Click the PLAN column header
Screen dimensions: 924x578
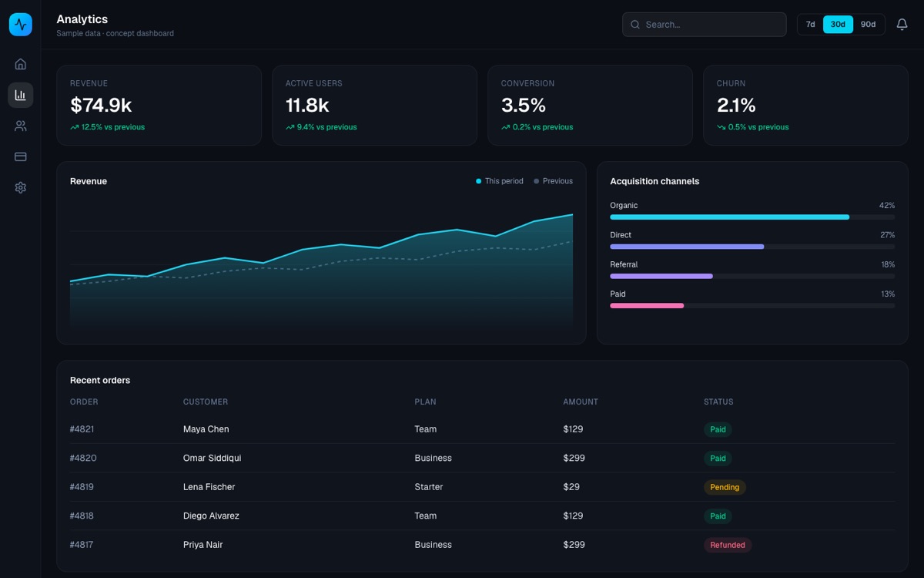pyautogui.click(x=425, y=402)
